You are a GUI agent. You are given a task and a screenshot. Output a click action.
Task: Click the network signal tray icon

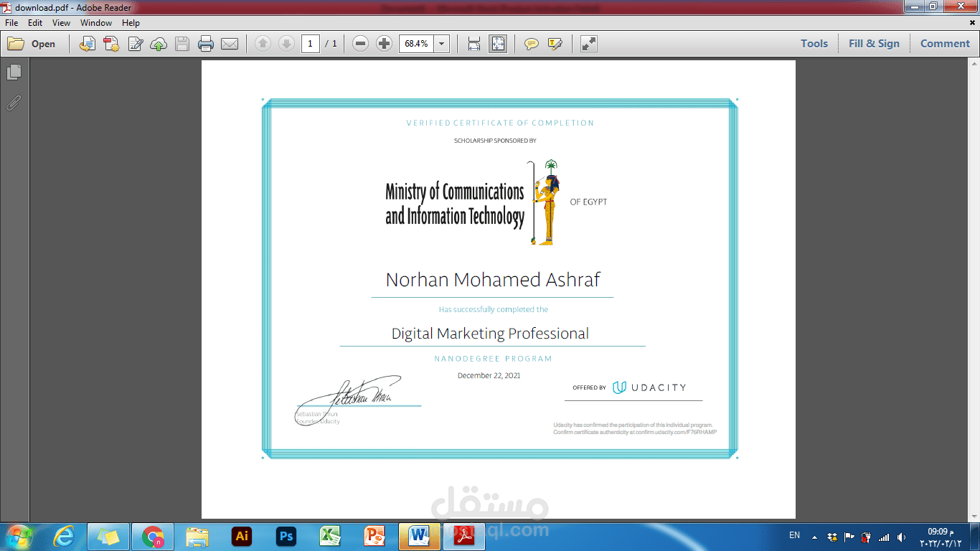884,537
